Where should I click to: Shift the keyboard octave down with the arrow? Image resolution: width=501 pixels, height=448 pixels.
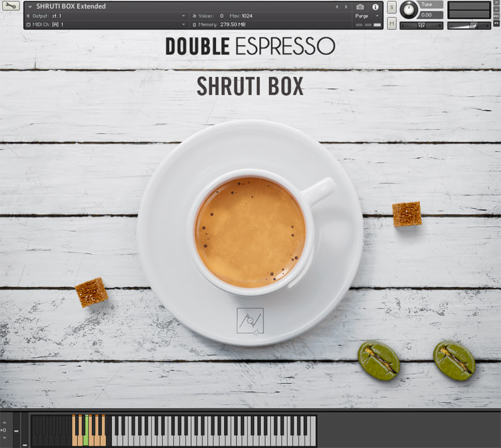4,438
